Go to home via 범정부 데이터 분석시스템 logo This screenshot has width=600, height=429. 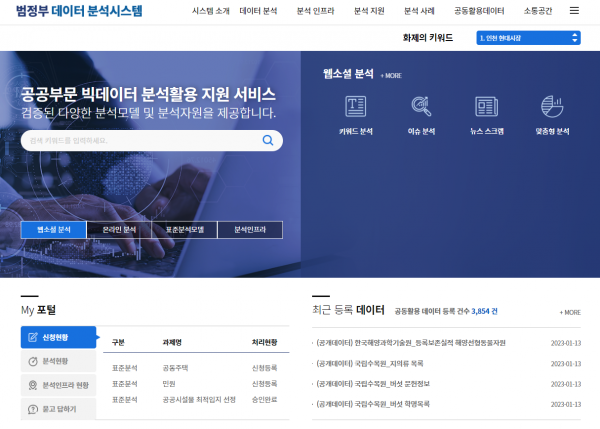[x=80, y=12]
